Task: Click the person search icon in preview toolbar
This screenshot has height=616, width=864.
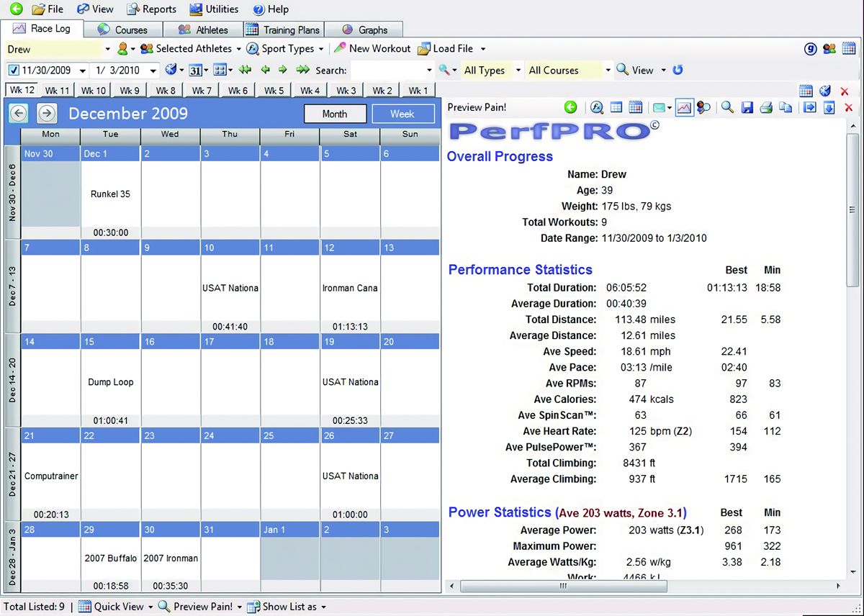Action: pos(704,107)
